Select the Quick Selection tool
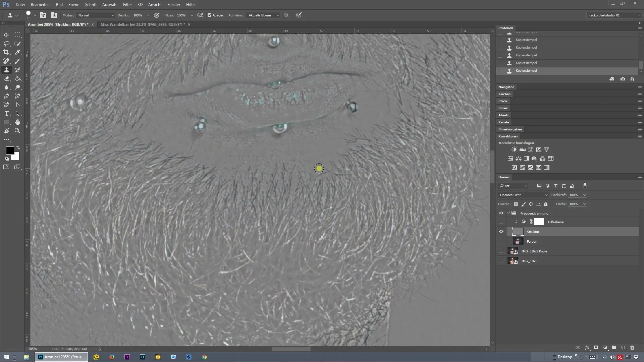The width and height of the screenshot is (644, 362). 17,44
